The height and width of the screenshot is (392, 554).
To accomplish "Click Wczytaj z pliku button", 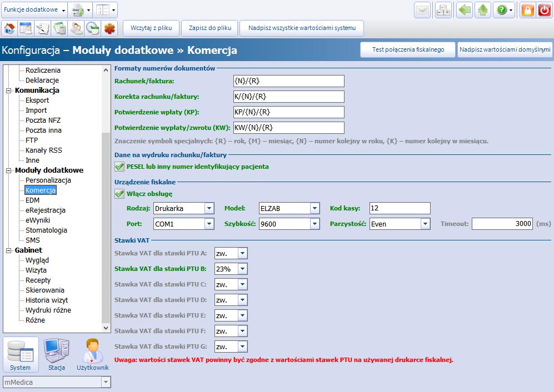I will coord(151,28).
